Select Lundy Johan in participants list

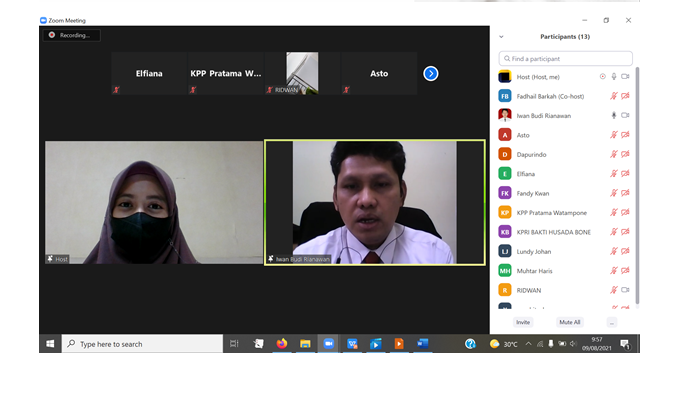[534, 251]
